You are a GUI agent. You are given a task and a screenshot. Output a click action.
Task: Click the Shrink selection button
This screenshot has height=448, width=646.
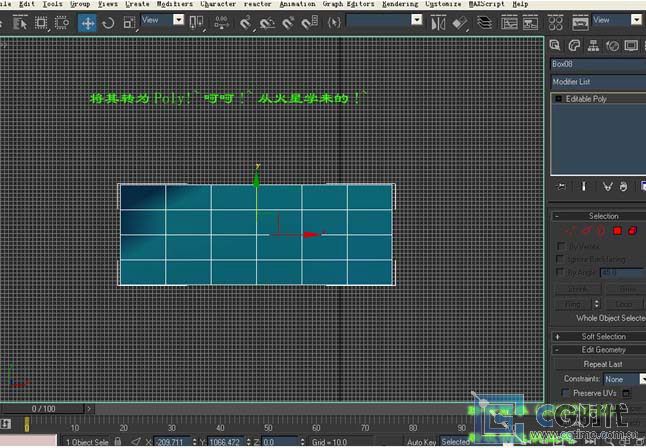[x=578, y=289]
